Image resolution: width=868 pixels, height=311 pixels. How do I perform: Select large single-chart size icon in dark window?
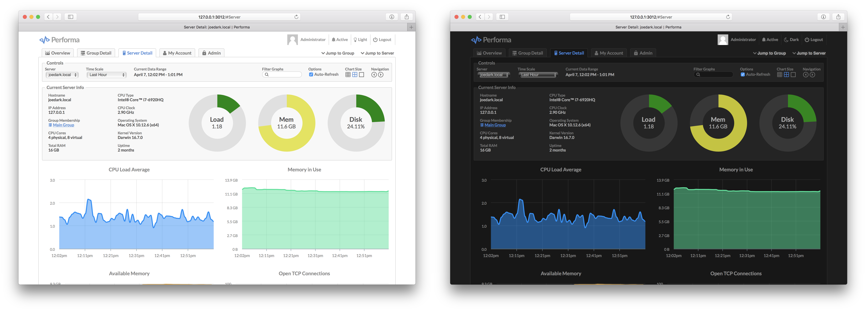click(793, 75)
